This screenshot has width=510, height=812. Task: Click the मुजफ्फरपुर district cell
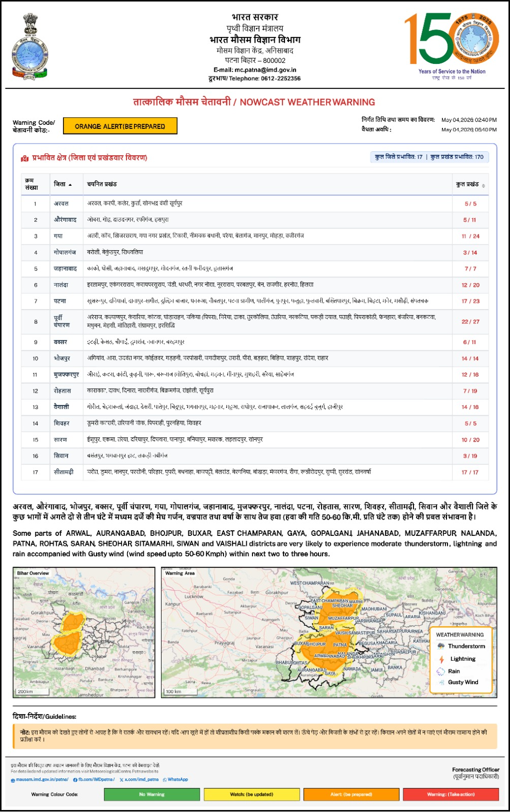pos(67,375)
